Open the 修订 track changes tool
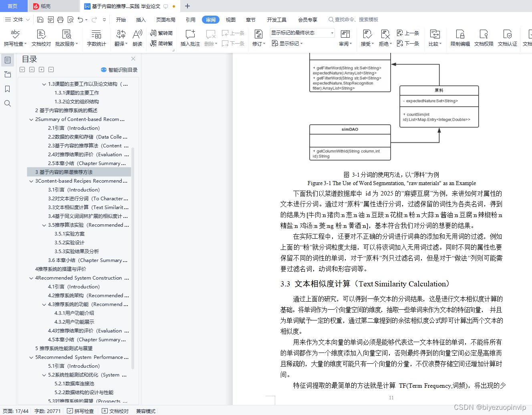The width and height of the screenshot is (532, 415). [258, 38]
